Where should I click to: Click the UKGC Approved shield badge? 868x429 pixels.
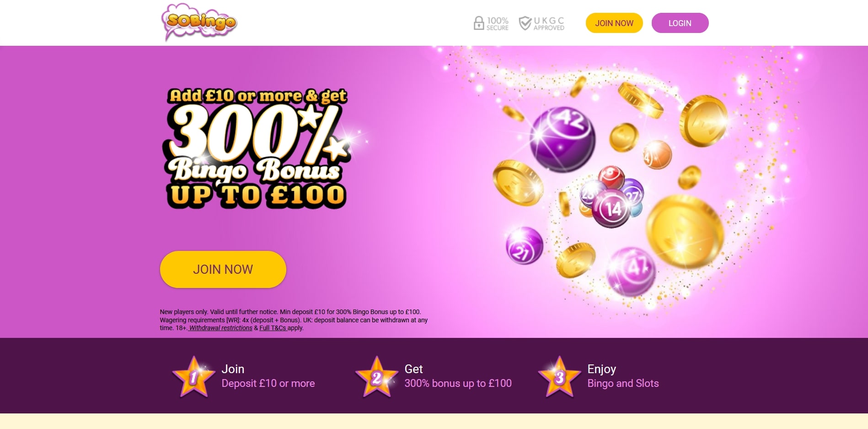click(541, 23)
